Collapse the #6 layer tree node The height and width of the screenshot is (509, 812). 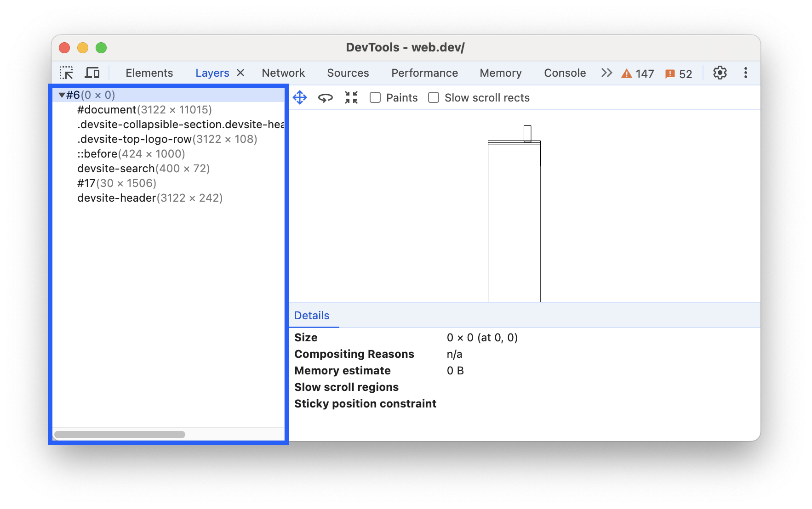63,95
